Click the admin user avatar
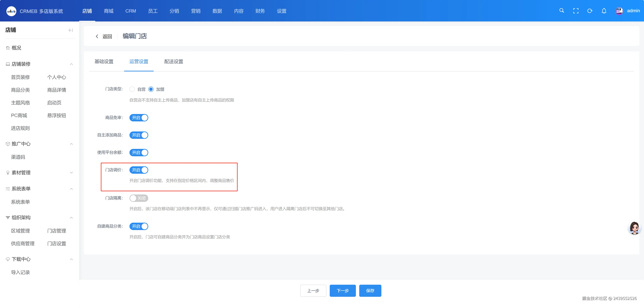The height and width of the screenshot is (308, 644). (619, 11)
